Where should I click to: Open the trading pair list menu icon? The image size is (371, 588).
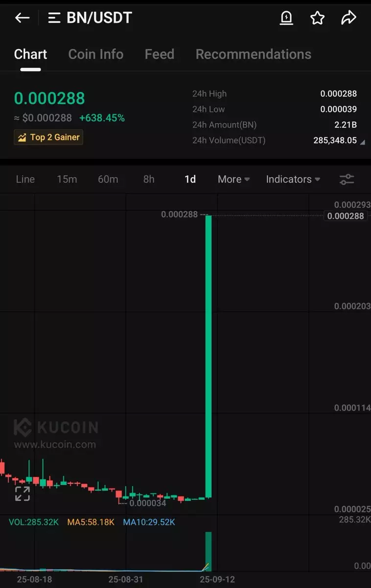click(x=54, y=18)
